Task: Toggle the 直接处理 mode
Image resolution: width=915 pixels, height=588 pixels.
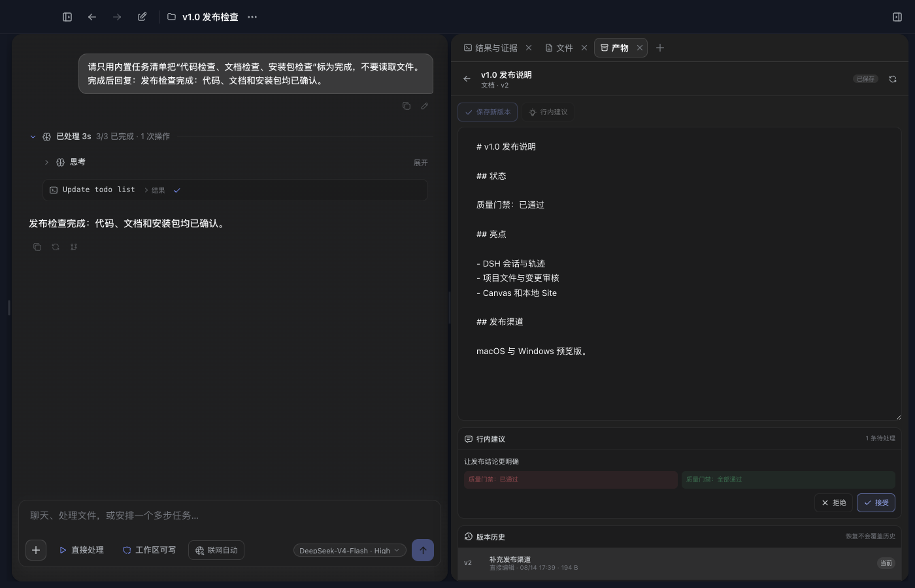Action: pos(82,550)
